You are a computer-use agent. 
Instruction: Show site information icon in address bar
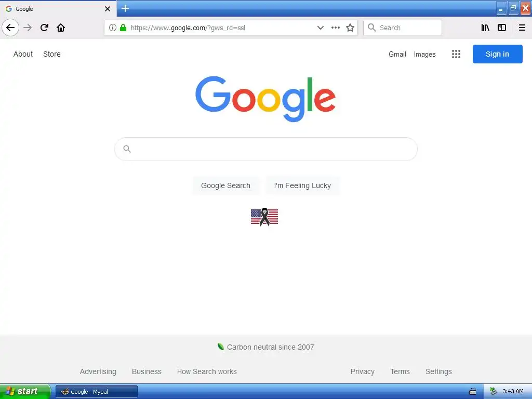click(x=113, y=28)
